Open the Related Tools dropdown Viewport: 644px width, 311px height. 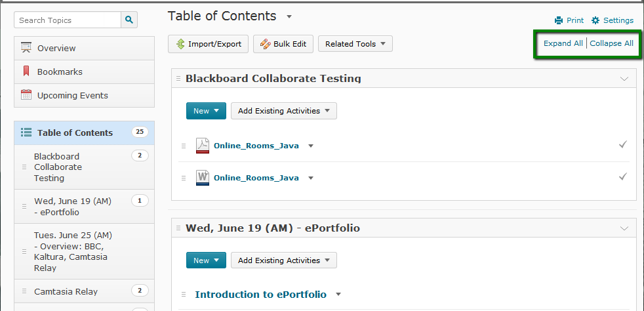[355, 44]
